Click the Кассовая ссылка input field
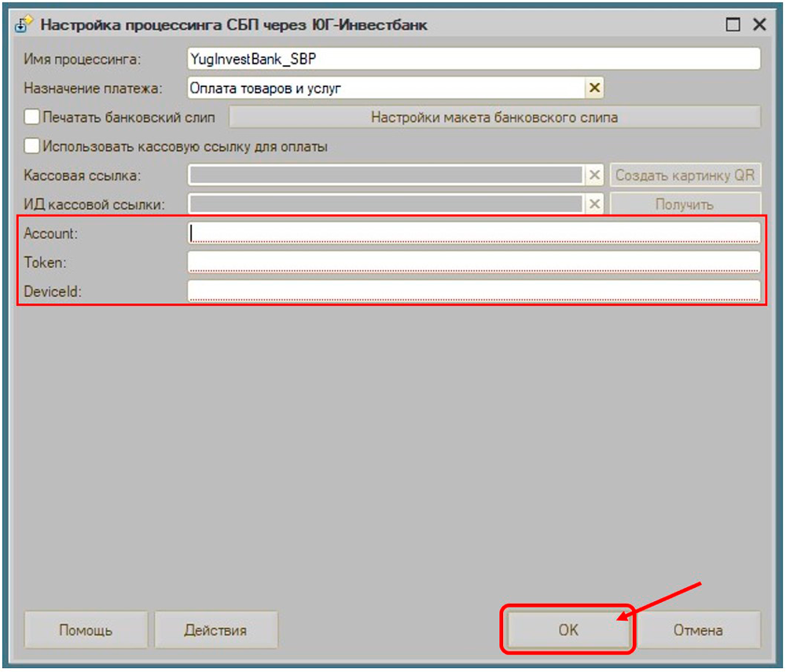The height and width of the screenshot is (672, 786). [386, 175]
